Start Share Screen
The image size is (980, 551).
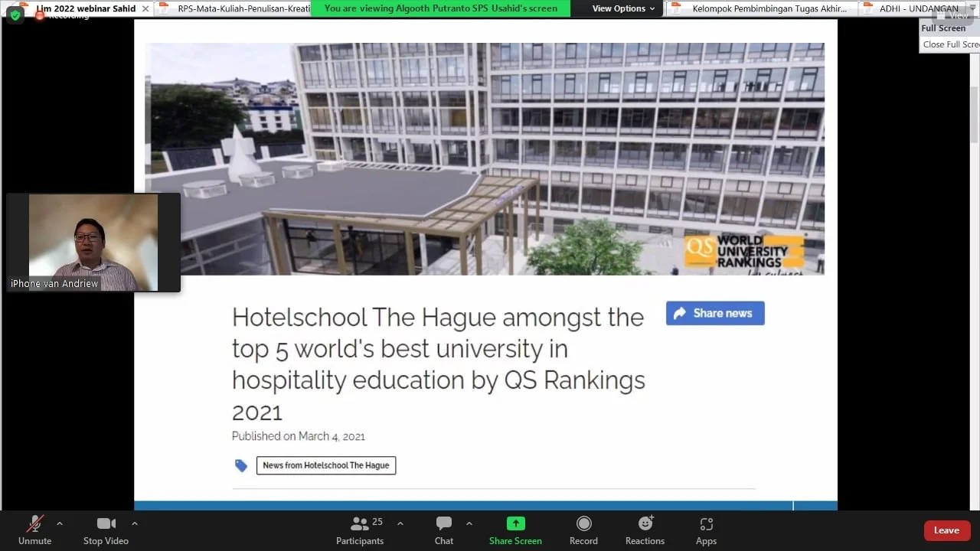515,530
